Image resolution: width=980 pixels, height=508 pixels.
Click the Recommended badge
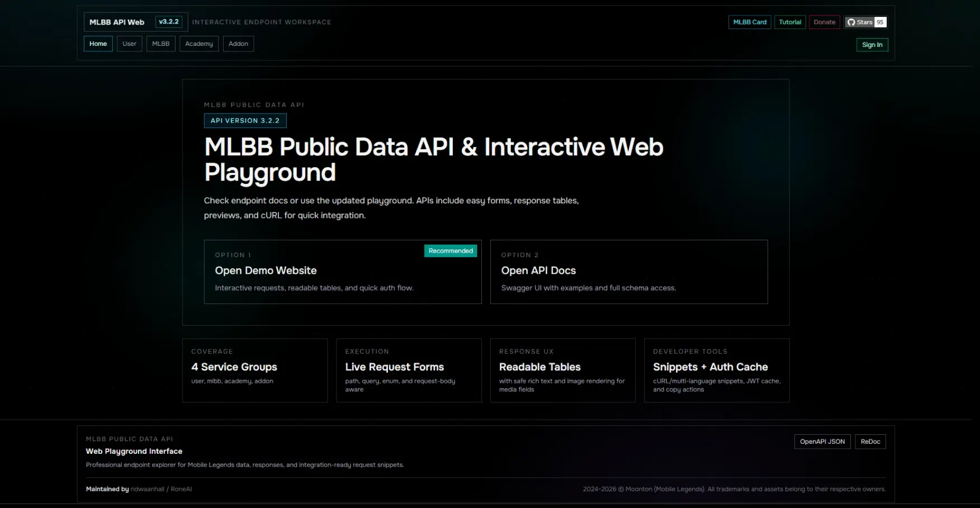tap(451, 250)
